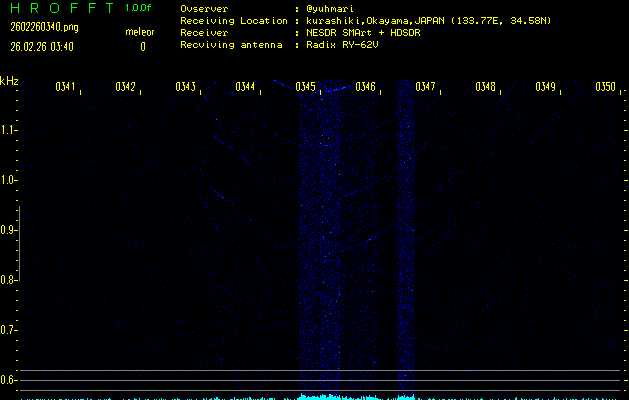The width and height of the screenshot is (629, 400).
Task: Click the Receiver value NESDR SMArt + HDSDR
Action: [363, 32]
